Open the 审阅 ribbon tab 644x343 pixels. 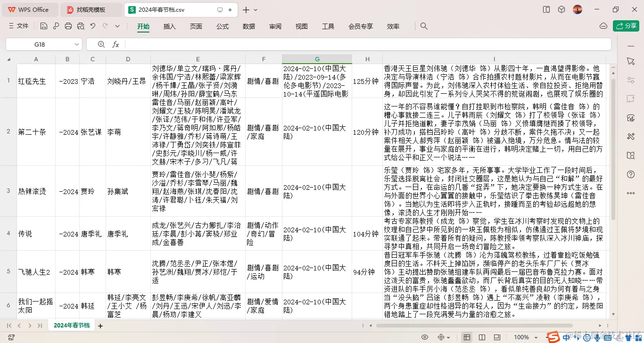pos(275,26)
